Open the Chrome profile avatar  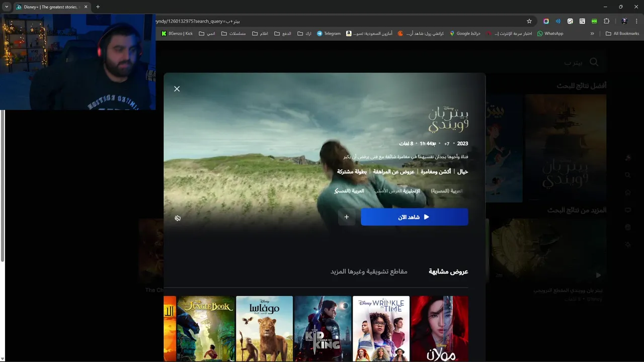[x=624, y=21]
